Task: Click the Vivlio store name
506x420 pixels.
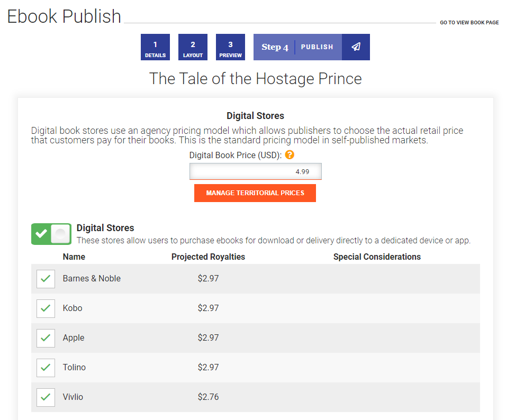Action: click(73, 397)
